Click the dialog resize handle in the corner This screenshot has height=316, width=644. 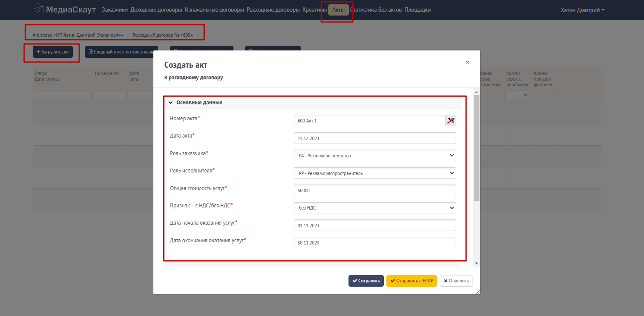click(x=478, y=292)
